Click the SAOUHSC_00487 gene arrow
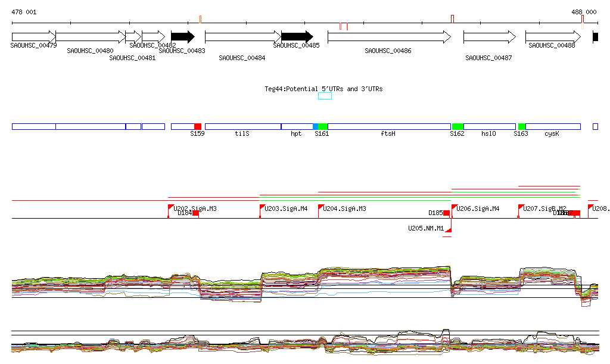610x364 pixels. coord(489,37)
